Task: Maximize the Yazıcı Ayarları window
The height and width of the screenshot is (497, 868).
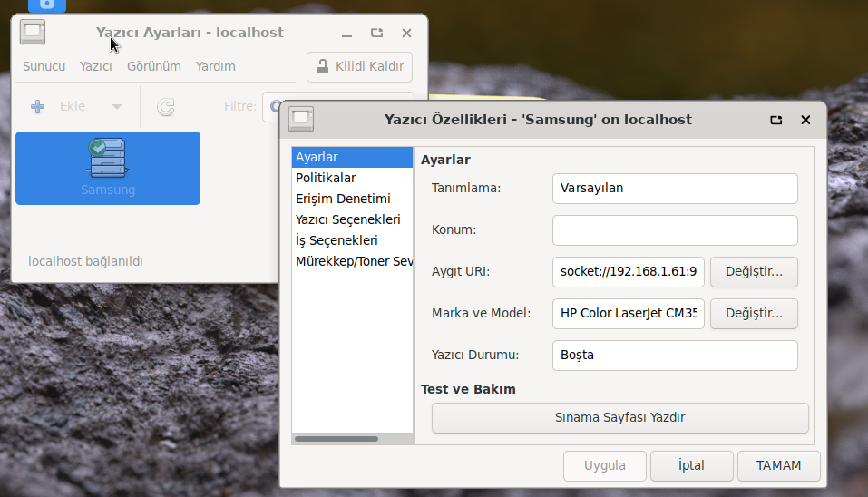Action: [377, 33]
